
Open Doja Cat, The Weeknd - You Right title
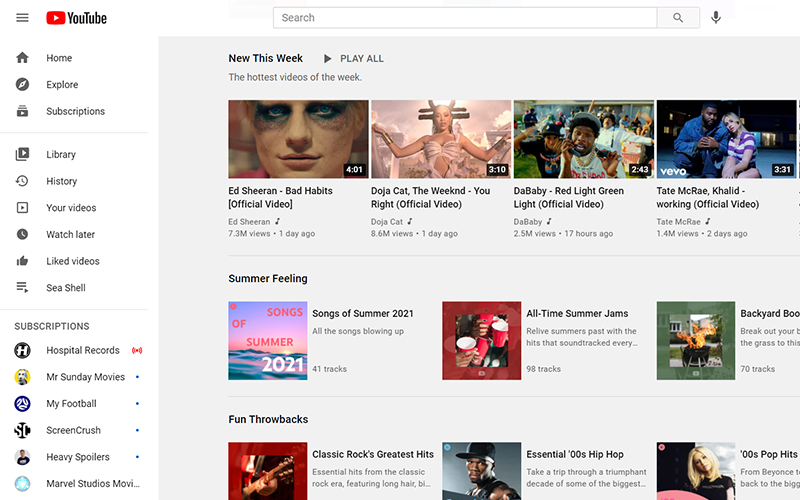click(431, 197)
